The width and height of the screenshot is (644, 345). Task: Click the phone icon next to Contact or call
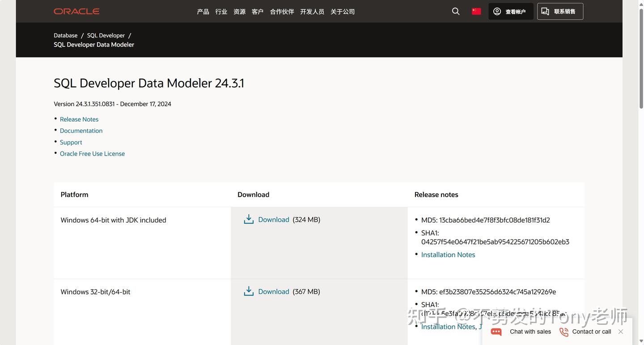coord(563,332)
